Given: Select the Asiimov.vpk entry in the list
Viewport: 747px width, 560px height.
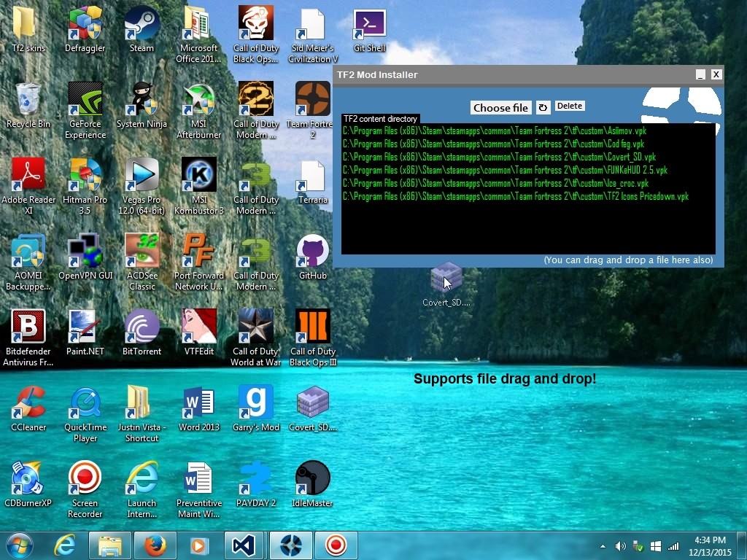Looking at the screenshot, I should 494,131.
